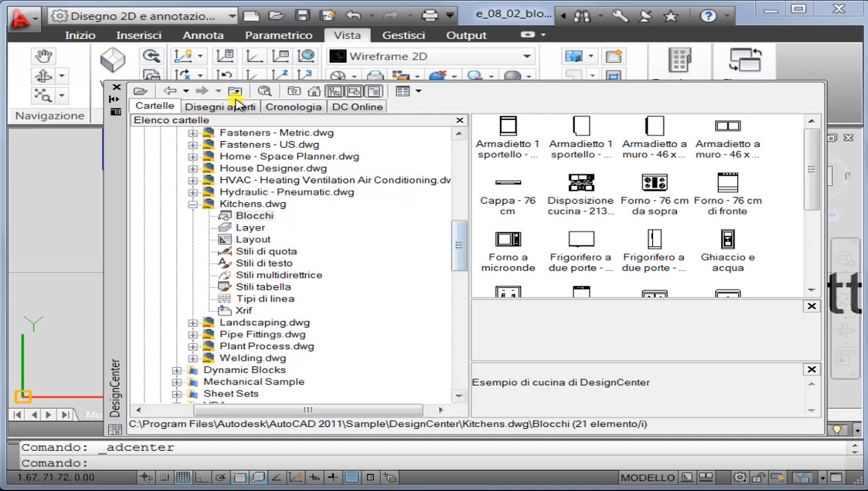Close the Elenco cartelle pane
The width and height of the screenshot is (868, 491).
tap(460, 120)
